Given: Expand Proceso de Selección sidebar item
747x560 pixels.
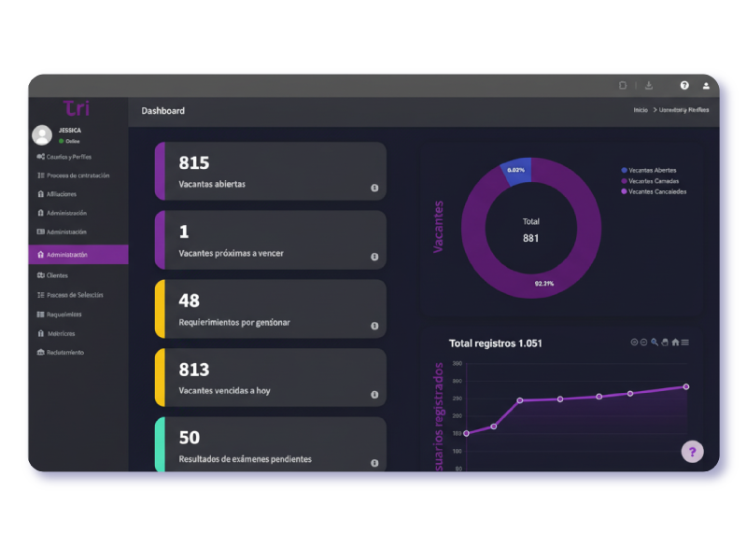Looking at the screenshot, I should [75, 295].
